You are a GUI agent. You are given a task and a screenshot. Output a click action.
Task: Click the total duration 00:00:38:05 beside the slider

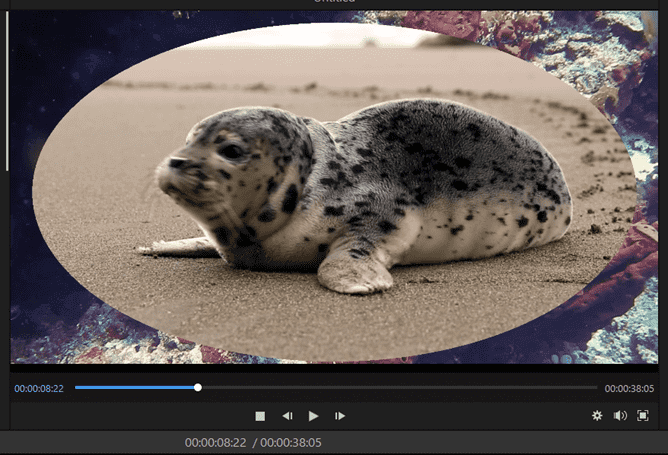pyautogui.click(x=629, y=389)
